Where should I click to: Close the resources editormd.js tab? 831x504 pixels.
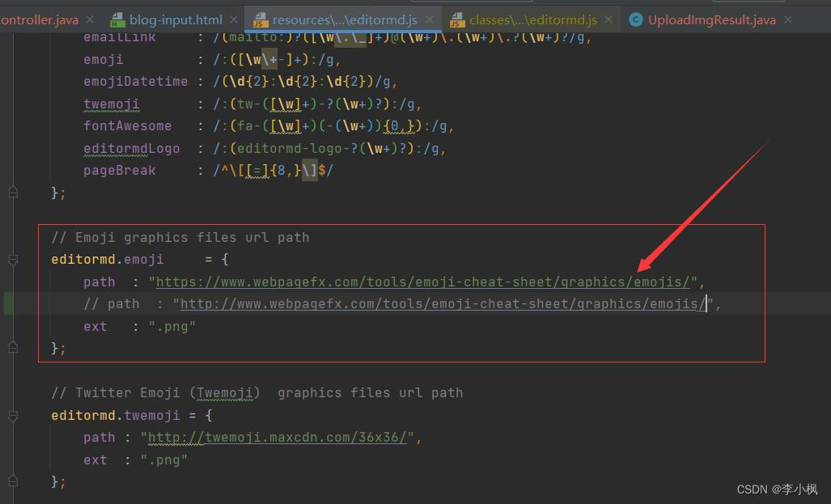pyautogui.click(x=430, y=19)
